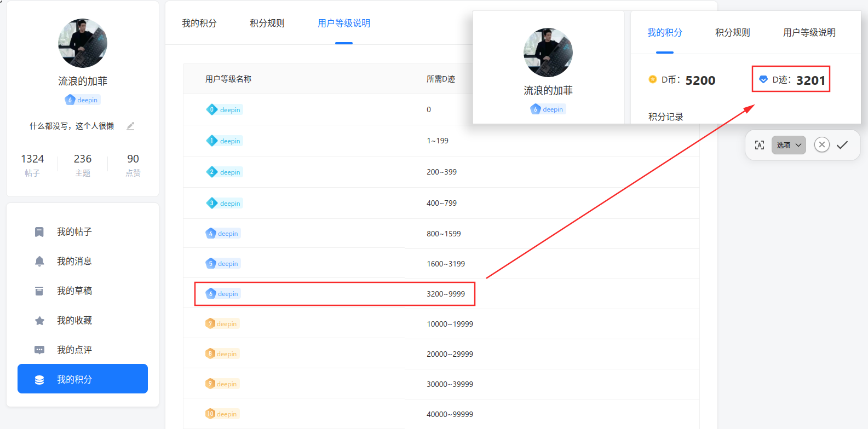868x429 pixels.
Task: Click the level 9 deepin badge
Action: (x=222, y=384)
